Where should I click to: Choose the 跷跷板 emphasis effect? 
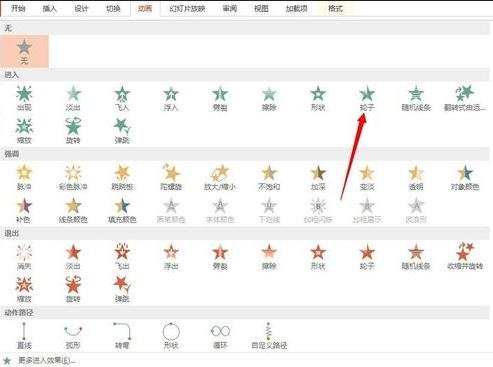click(x=122, y=177)
